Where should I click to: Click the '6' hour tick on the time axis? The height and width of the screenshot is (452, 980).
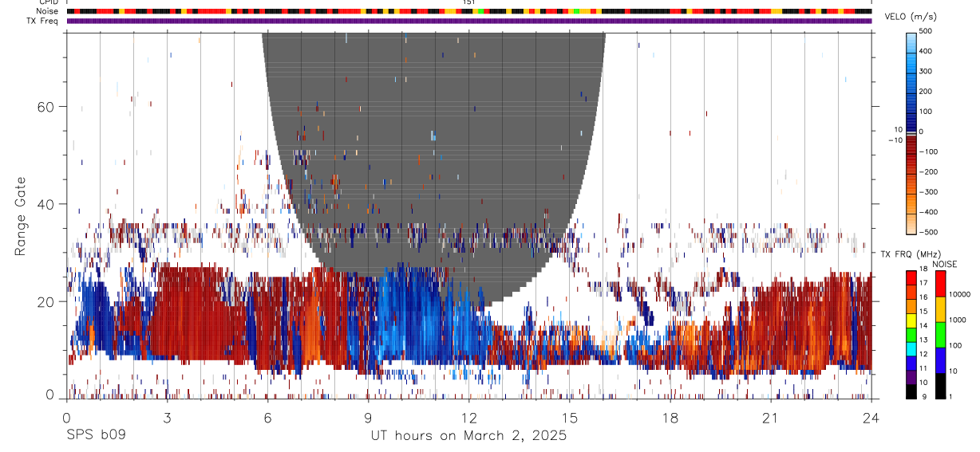pos(267,419)
